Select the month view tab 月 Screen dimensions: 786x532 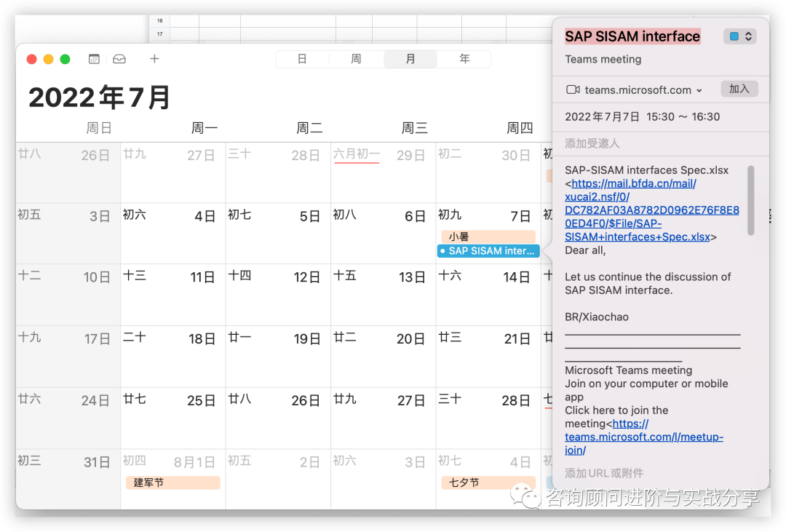410,59
